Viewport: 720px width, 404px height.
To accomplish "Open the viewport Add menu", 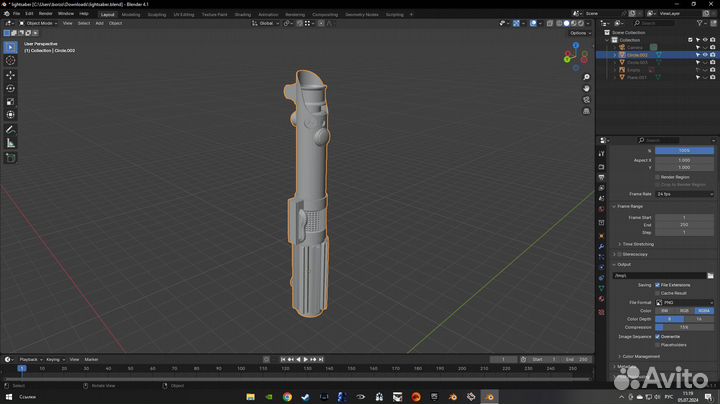I will [x=99, y=23].
